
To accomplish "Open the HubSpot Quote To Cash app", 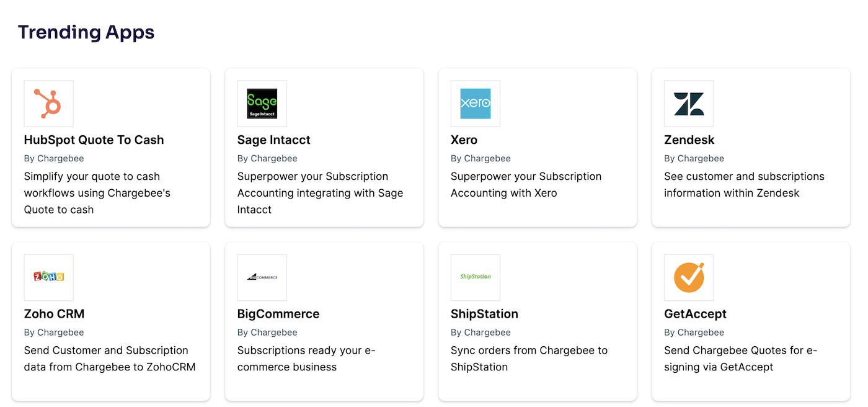I will pos(94,140).
